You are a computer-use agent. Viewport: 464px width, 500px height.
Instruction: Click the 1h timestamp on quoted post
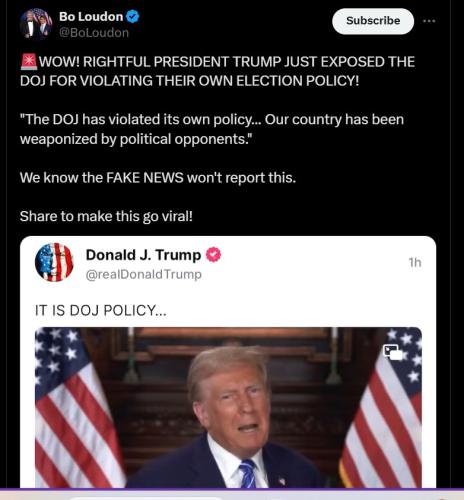(415, 263)
